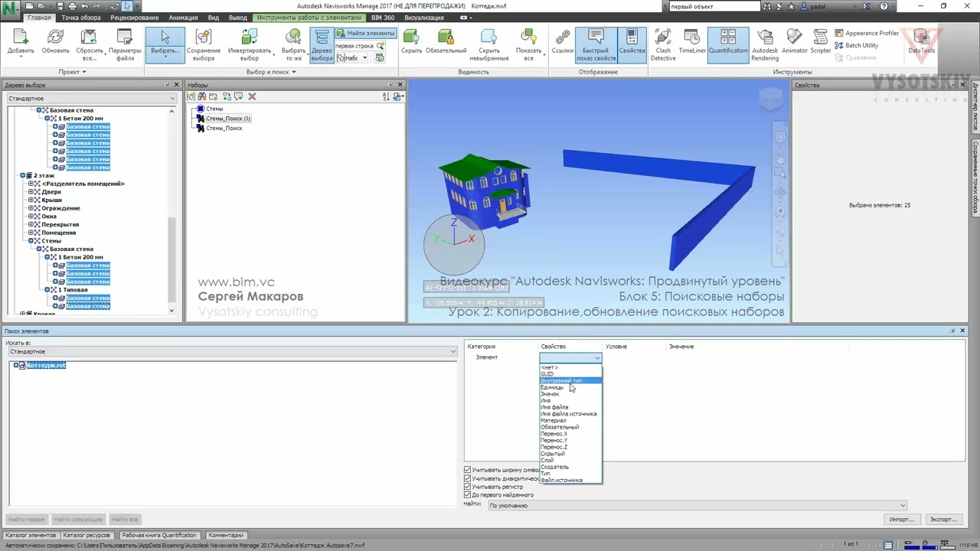Choose Материал from property list

point(554,420)
